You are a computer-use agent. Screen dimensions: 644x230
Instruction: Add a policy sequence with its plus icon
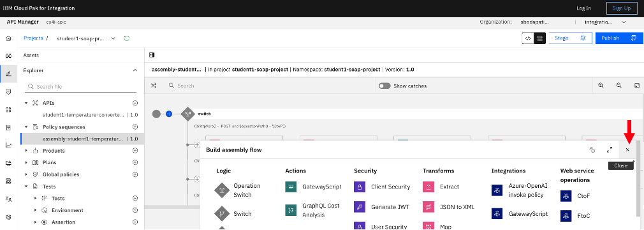135,126
